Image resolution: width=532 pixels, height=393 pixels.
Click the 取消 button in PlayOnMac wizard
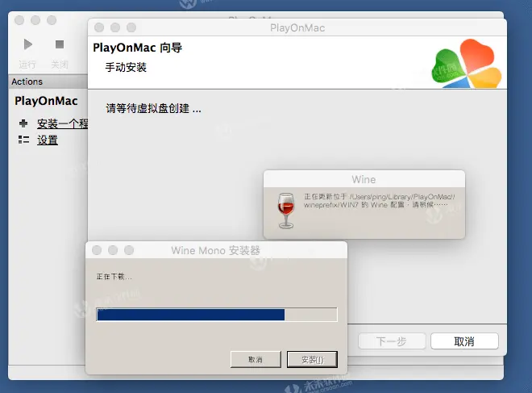click(x=464, y=341)
